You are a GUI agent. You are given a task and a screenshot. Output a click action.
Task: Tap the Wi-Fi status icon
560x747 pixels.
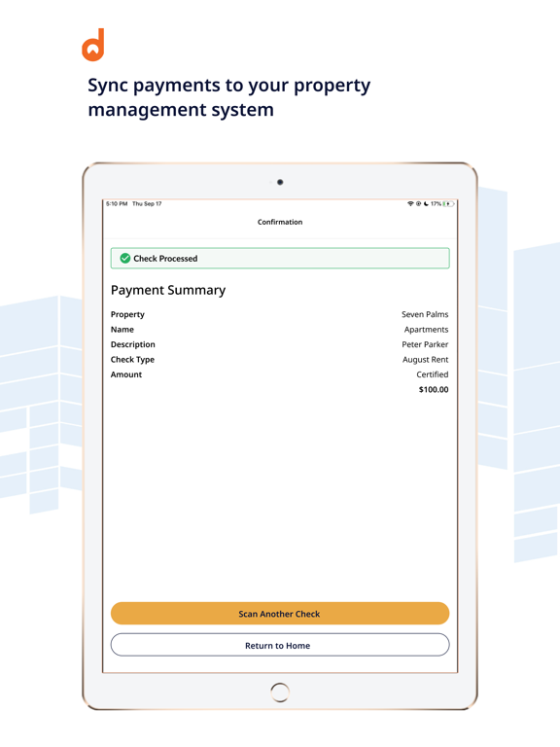pyautogui.click(x=410, y=204)
